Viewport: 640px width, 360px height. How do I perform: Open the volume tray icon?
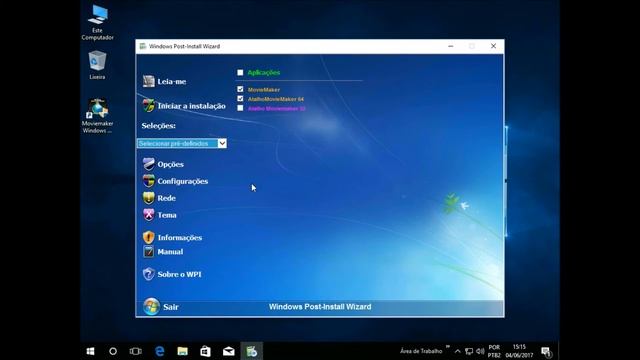[480, 351]
